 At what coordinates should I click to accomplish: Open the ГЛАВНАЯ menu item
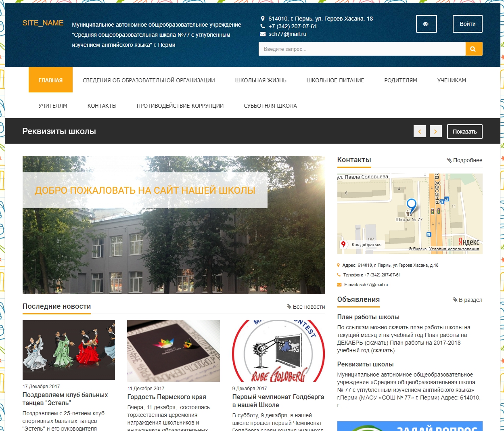[50, 80]
